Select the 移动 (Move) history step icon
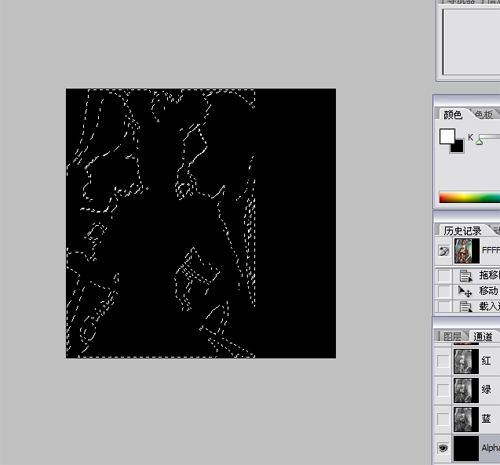The image size is (500, 465). (x=465, y=291)
